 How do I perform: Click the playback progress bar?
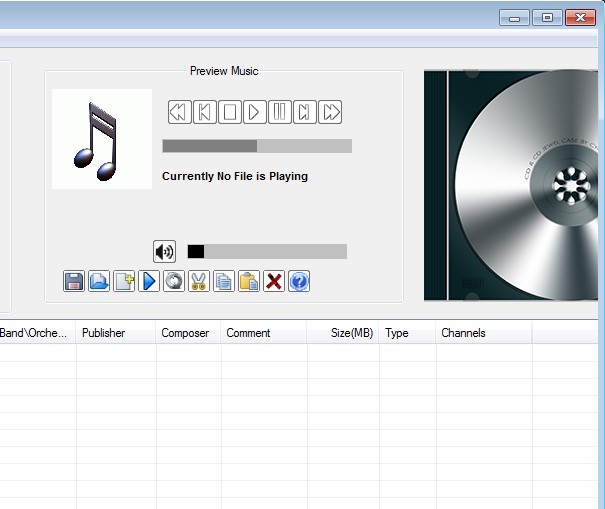(x=256, y=146)
